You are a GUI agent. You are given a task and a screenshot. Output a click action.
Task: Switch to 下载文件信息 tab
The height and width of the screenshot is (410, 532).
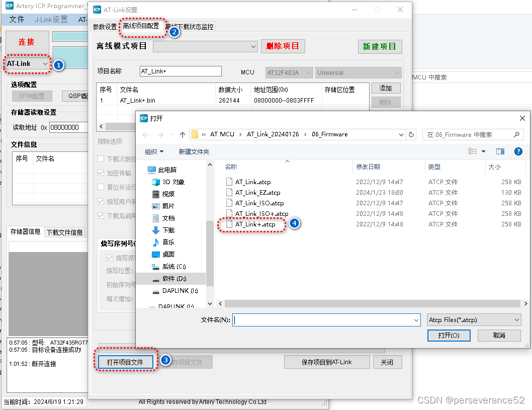[64, 232]
